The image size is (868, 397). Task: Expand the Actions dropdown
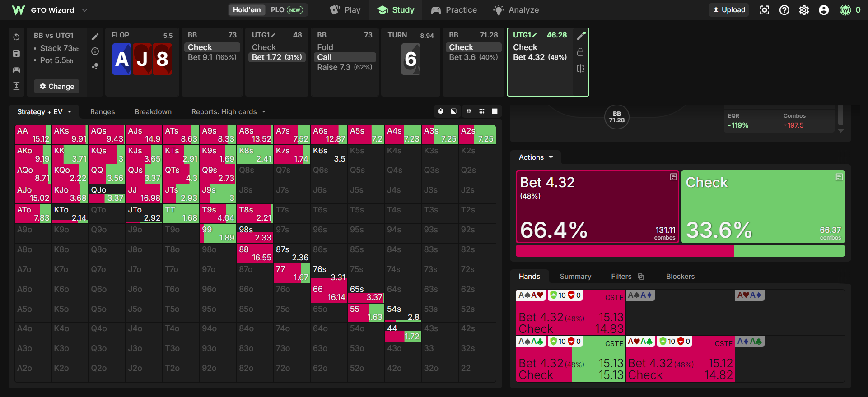[x=536, y=157]
